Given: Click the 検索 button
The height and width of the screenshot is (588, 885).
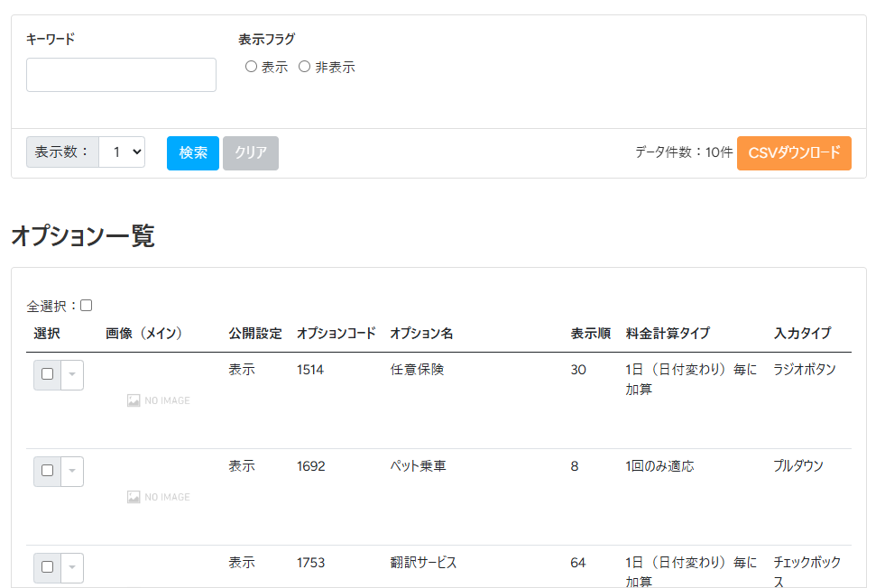Looking at the screenshot, I should click(193, 153).
